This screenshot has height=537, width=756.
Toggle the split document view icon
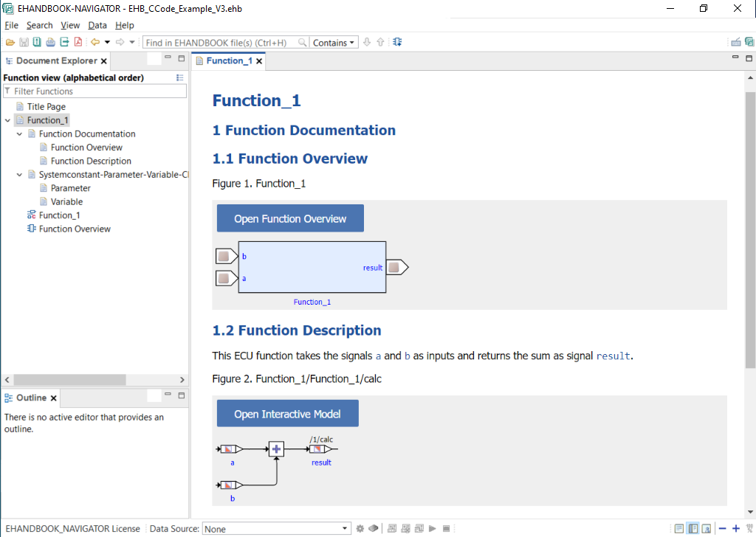[x=694, y=528]
